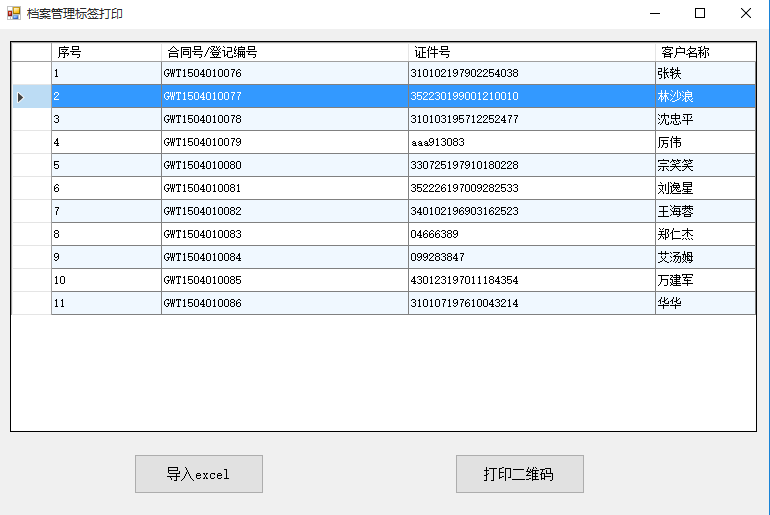Click ID cell 099283847
This screenshot has height=515, width=770.
coord(532,258)
